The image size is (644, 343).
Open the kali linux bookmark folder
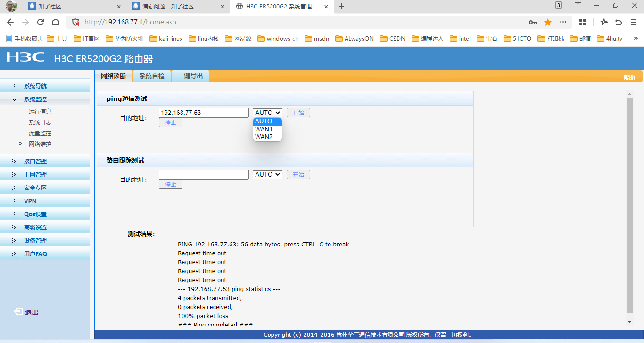(x=166, y=39)
